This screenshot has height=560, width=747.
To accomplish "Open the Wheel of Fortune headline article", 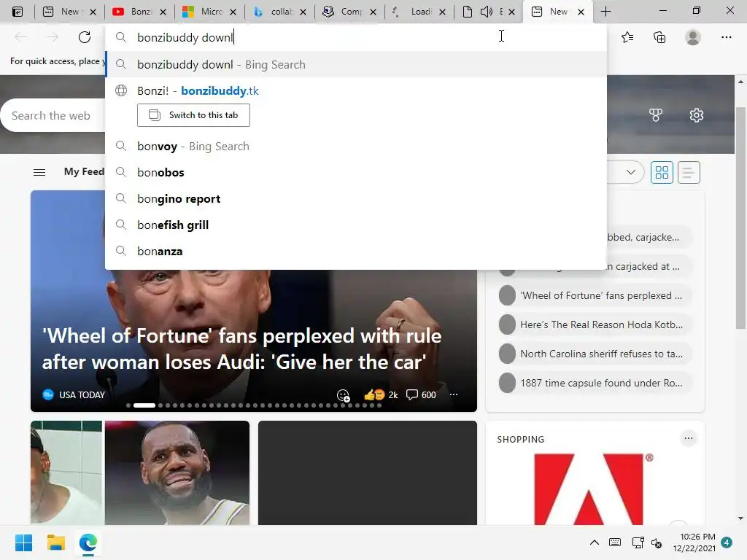I will coord(241,349).
